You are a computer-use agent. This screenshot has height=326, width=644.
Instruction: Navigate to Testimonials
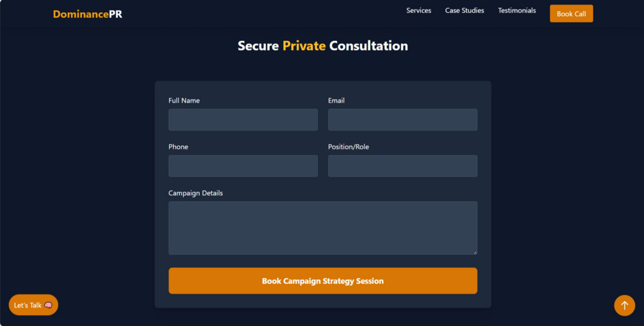click(x=516, y=10)
